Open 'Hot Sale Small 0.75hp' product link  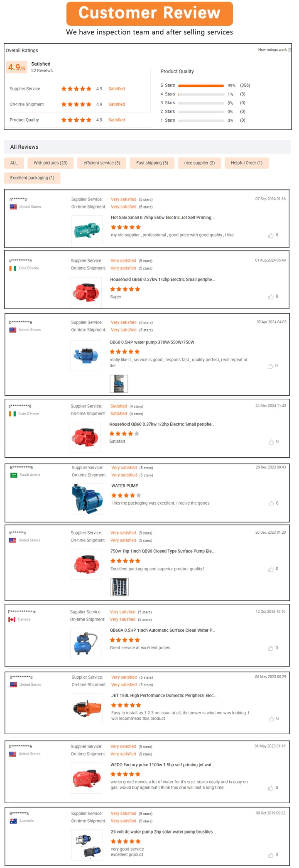163,218
